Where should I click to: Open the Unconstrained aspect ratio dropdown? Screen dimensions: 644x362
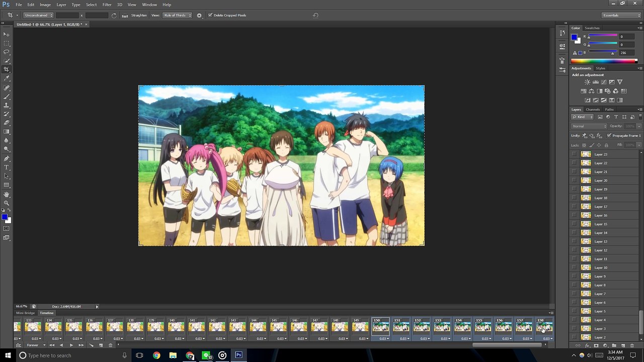tap(38, 16)
